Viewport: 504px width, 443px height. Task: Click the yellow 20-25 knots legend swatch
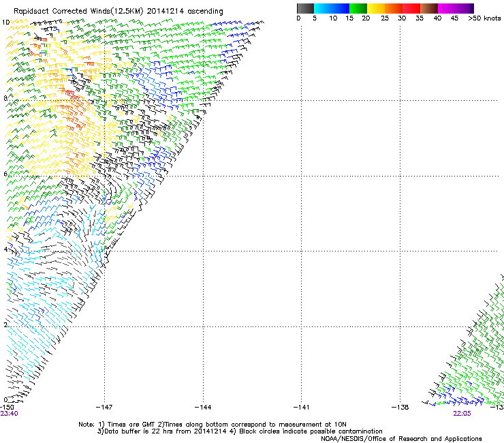tap(376, 8)
